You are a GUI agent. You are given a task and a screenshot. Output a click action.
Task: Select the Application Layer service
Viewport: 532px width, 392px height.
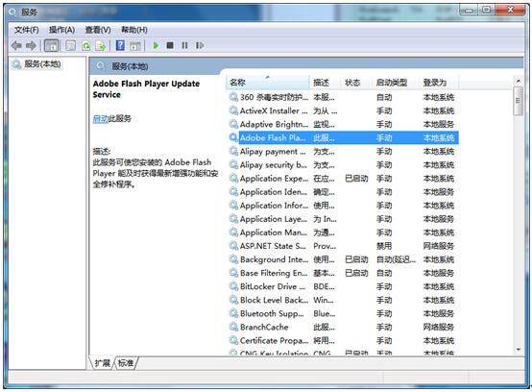pyautogui.click(x=343, y=219)
